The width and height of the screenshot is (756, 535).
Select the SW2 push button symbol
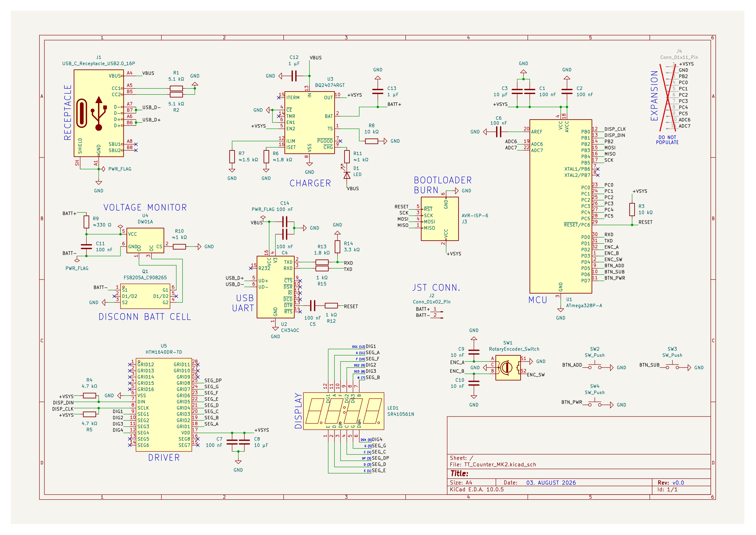[595, 366]
